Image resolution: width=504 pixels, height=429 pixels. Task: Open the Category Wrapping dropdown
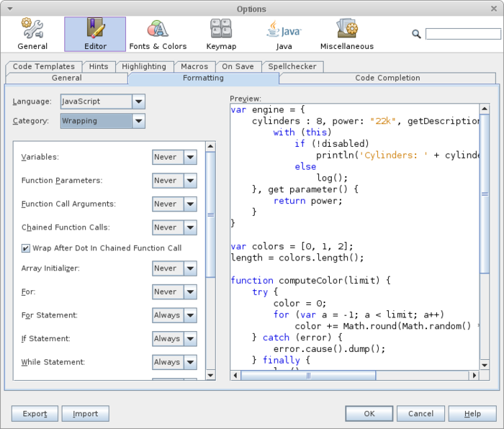point(138,121)
